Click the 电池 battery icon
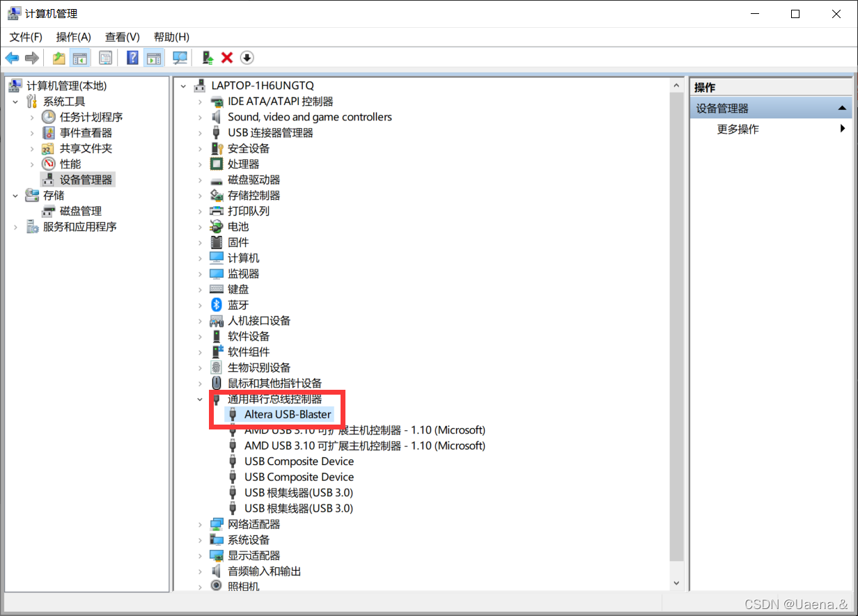Image resolution: width=858 pixels, height=616 pixels. (217, 227)
